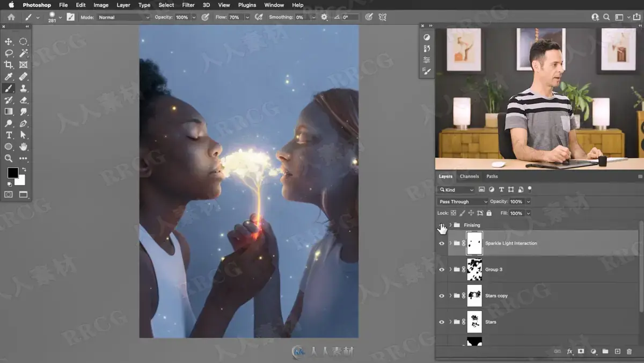Add a layer style fx
The height and width of the screenshot is (363, 644).
(569, 351)
